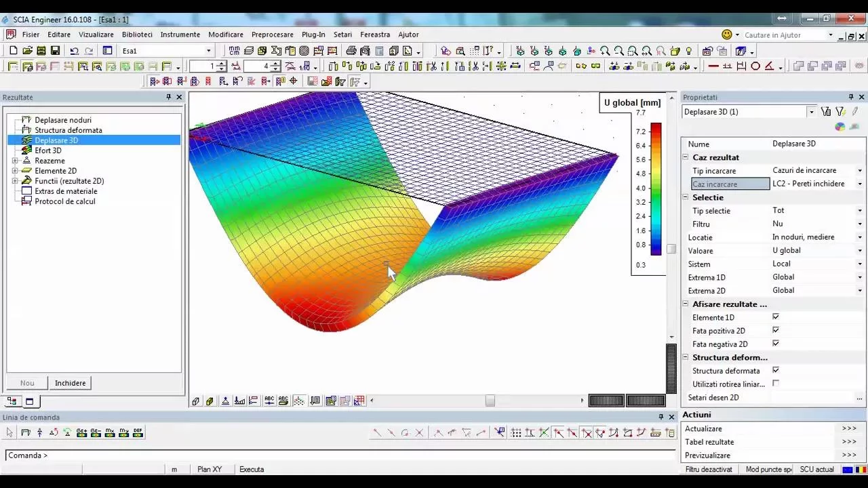Click the Nou button
Image resolution: width=868 pixels, height=488 pixels.
27,383
